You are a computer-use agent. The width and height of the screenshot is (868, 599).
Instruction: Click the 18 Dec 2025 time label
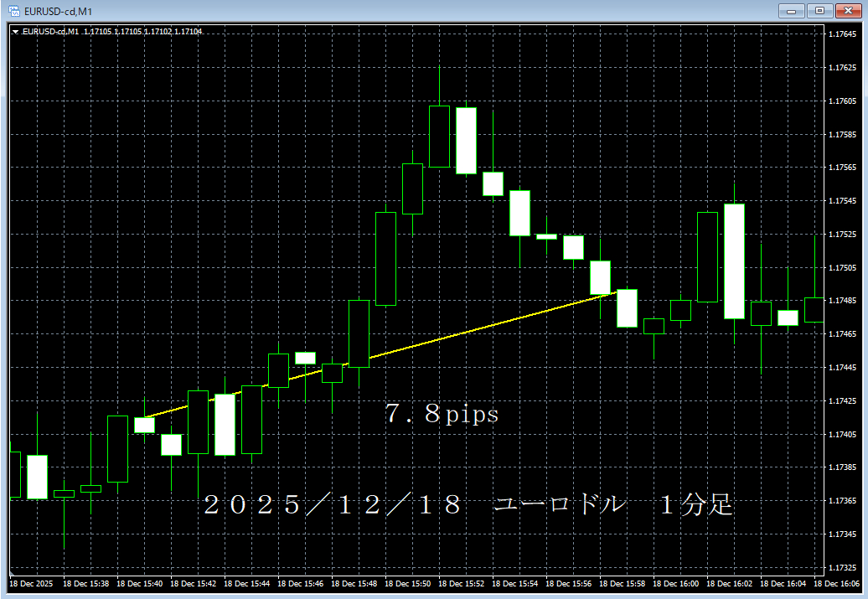coord(31,583)
